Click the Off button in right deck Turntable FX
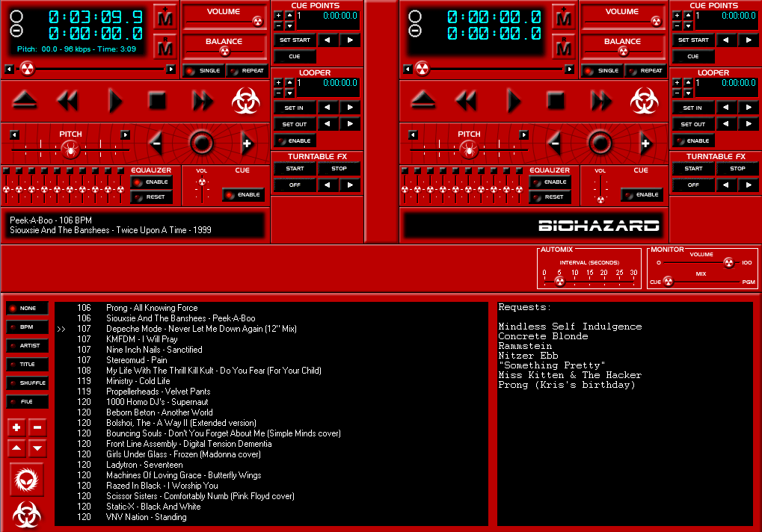This screenshot has height=532, width=762. [x=693, y=185]
